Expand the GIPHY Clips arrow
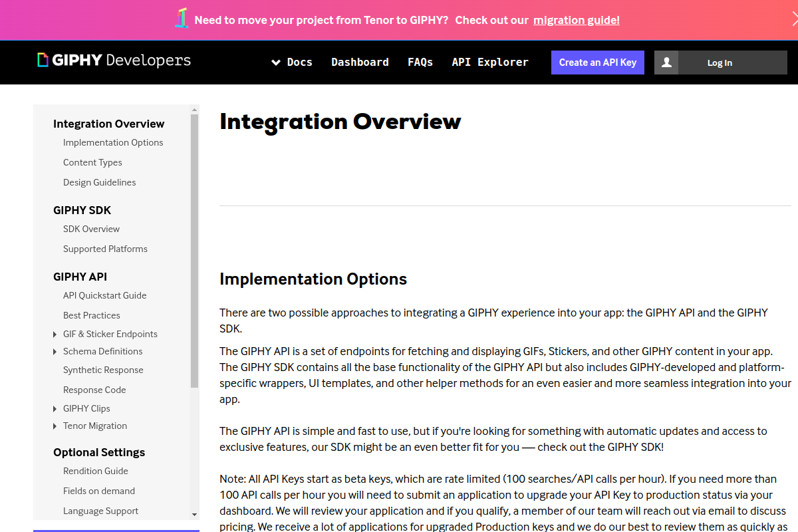The width and height of the screenshot is (798, 532). point(55,408)
